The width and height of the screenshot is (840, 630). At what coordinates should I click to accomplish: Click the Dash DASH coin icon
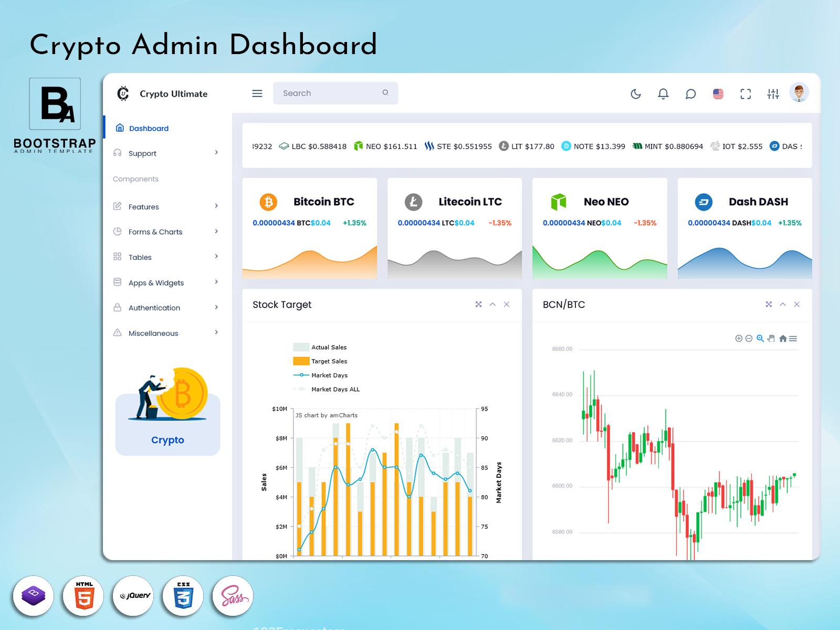(x=703, y=202)
